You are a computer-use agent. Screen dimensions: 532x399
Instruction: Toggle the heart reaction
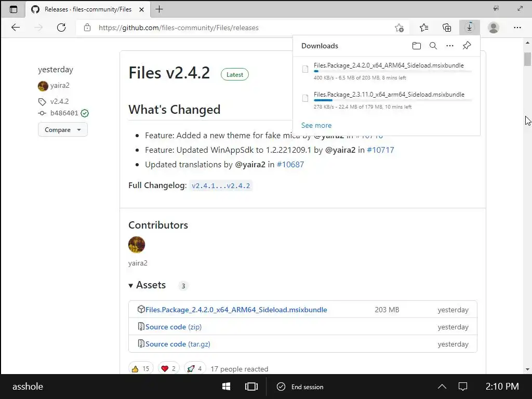[x=169, y=368]
